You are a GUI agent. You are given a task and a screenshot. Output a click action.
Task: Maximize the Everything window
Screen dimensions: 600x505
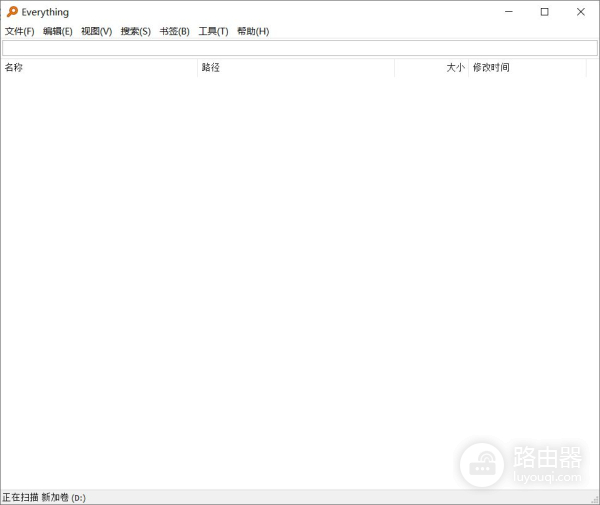545,12
